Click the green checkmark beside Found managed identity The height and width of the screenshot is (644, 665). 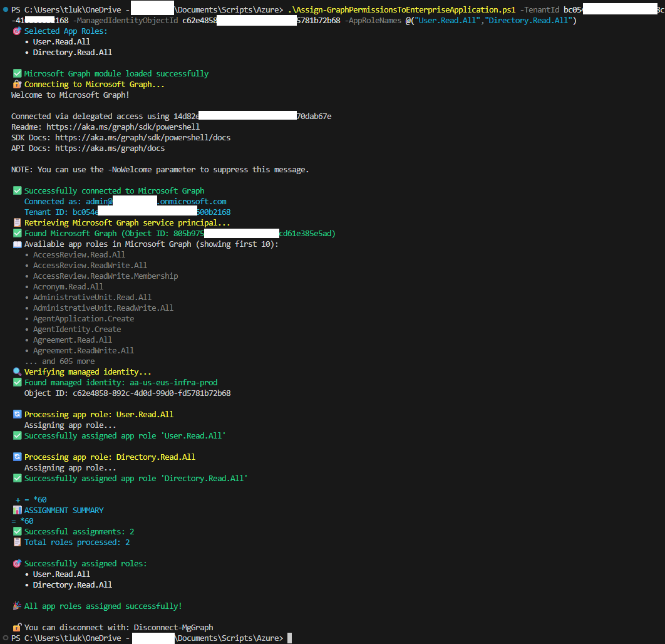tap(17, 383)
